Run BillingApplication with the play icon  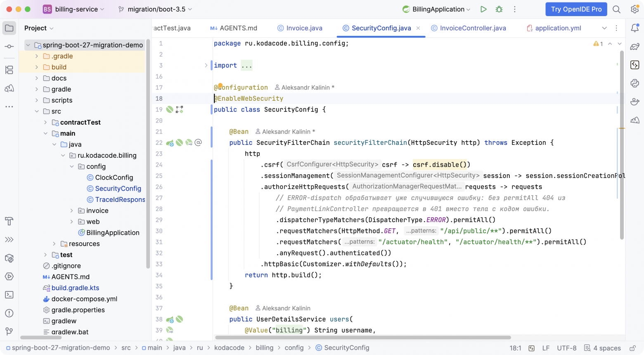pos(483,9)
